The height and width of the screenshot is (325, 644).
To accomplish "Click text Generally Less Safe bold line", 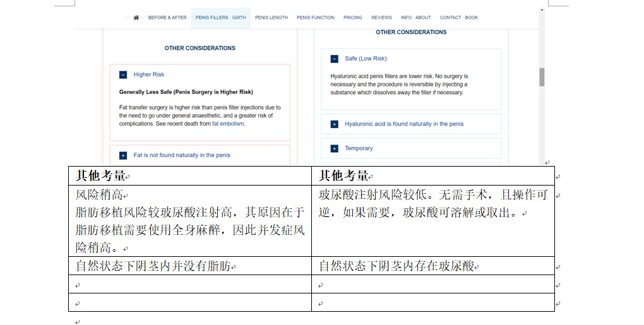I will 186,92.
